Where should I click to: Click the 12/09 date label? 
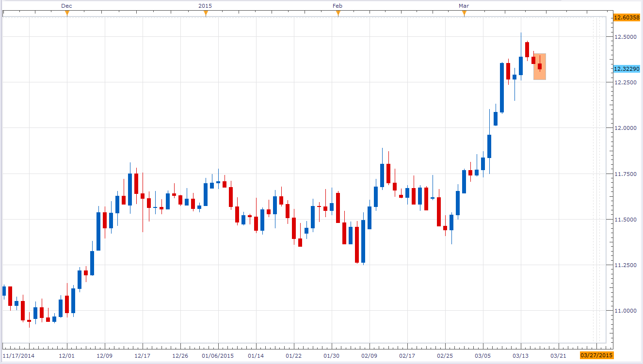[105, 355]
